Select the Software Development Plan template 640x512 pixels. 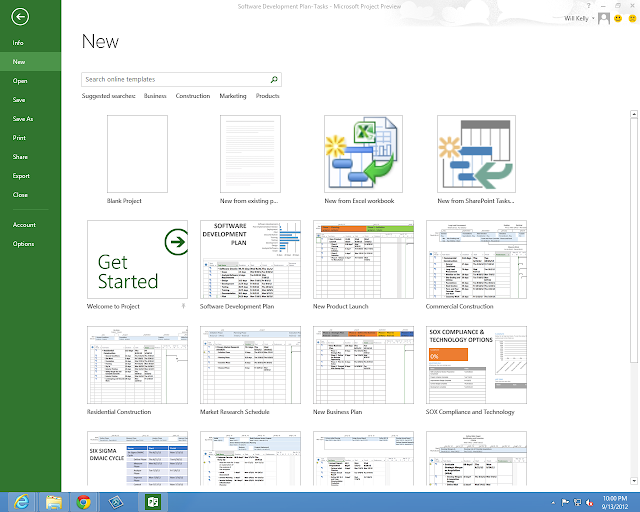(250, 259)
